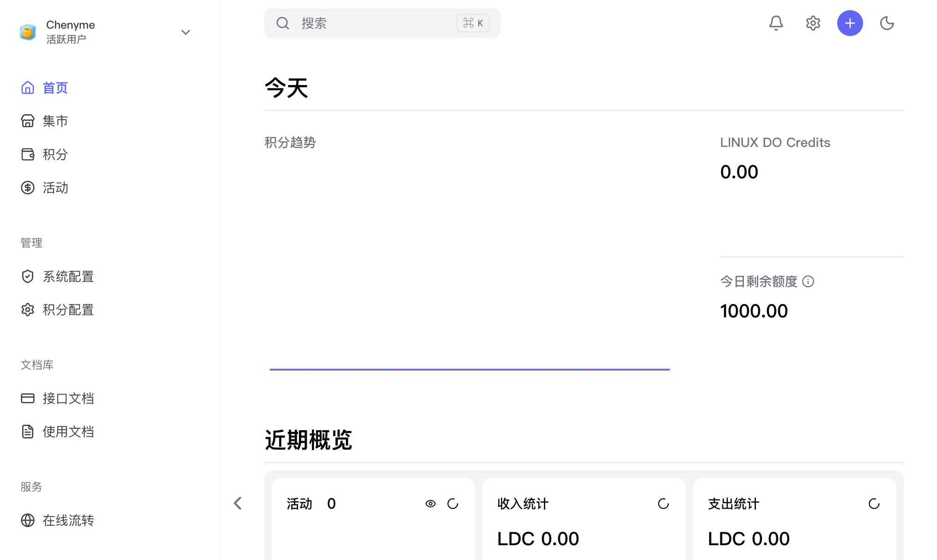Click the 积分趋势 chart line
937x560 pixels.
[x=470, y=369]
